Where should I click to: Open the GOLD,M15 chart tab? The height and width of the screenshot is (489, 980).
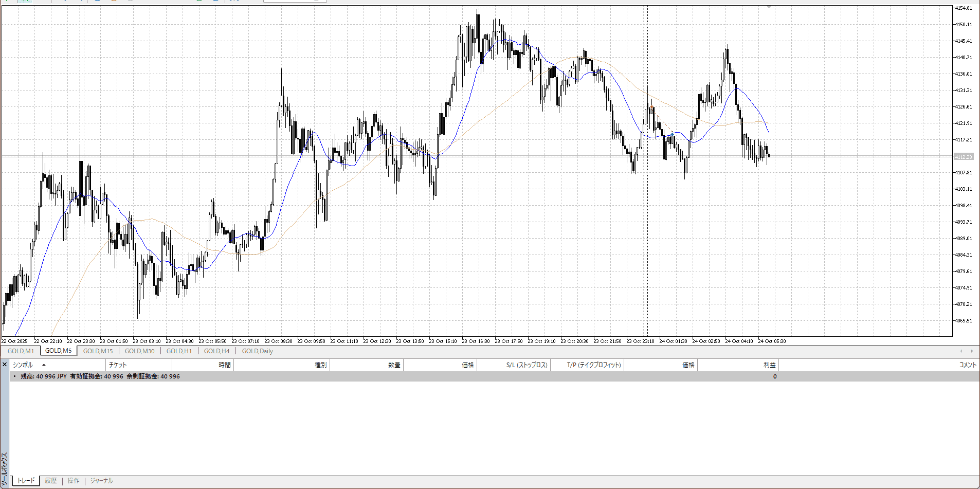pyautogui.click(x=98, y=351)
